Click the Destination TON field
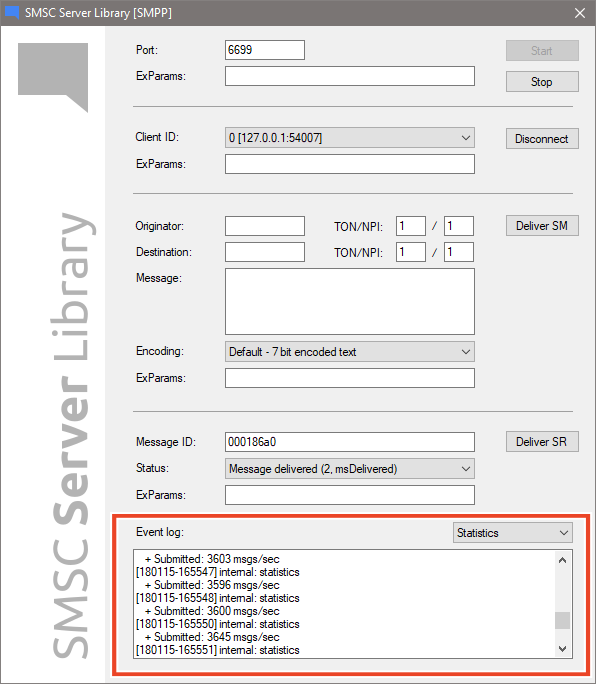 tap(411, 252)
